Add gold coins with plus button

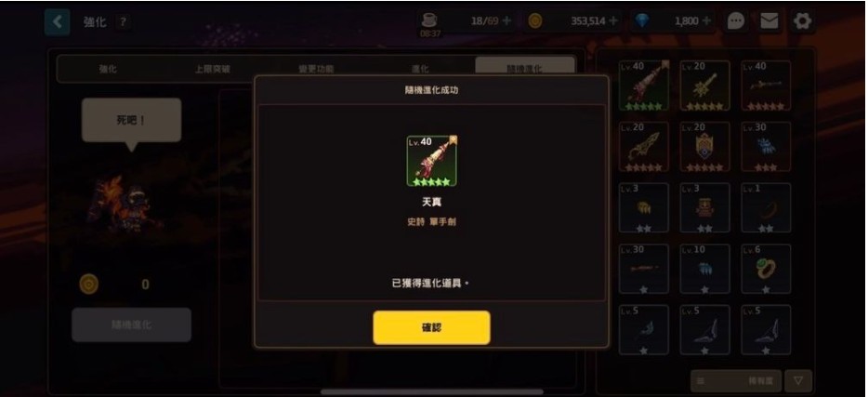click(612, 21)
